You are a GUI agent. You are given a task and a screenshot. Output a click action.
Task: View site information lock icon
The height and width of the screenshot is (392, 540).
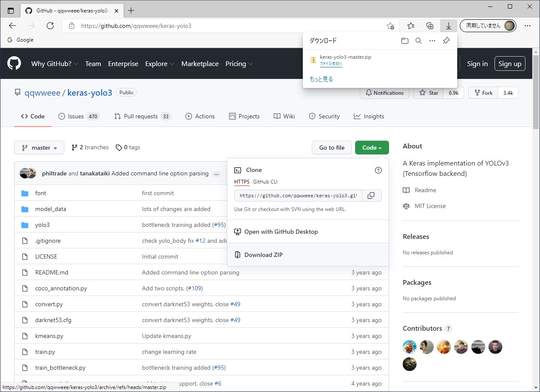72,26
